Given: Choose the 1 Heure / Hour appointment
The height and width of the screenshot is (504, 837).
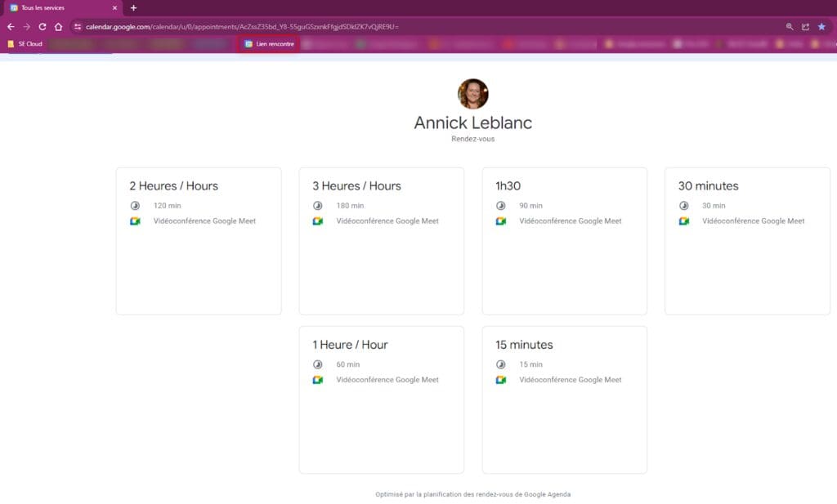Looking at the screenshot, I should [382, 400].
